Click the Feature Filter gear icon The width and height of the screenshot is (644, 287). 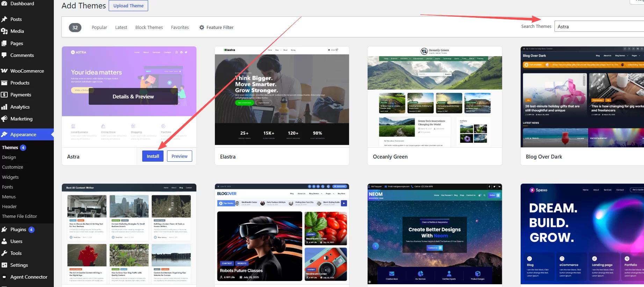pyautogui.click(x=202, y=27)
